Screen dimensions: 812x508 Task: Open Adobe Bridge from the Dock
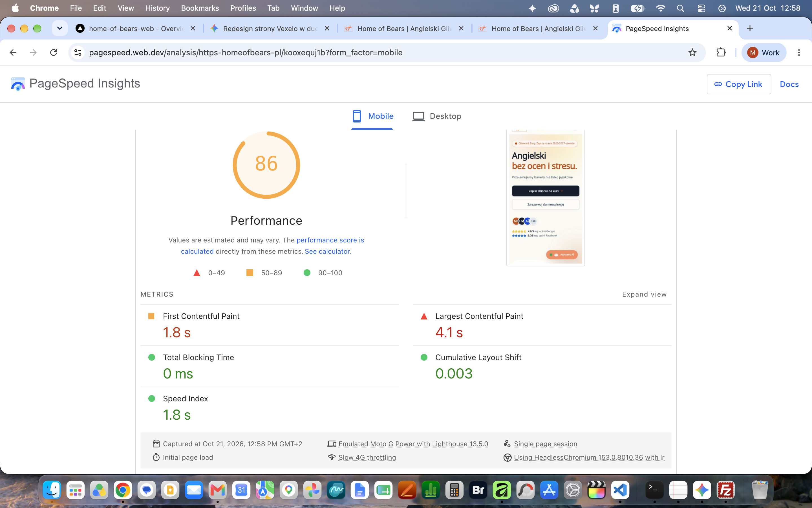point(478,490)
